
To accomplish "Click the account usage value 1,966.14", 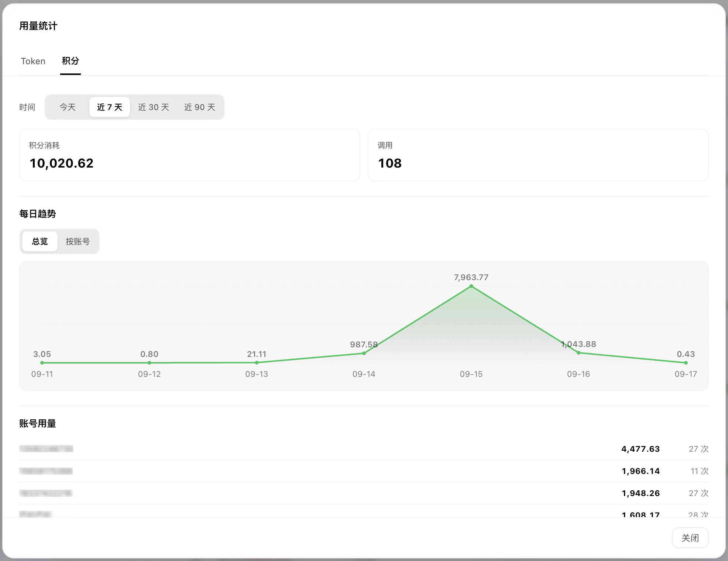I will click(641, 471).
